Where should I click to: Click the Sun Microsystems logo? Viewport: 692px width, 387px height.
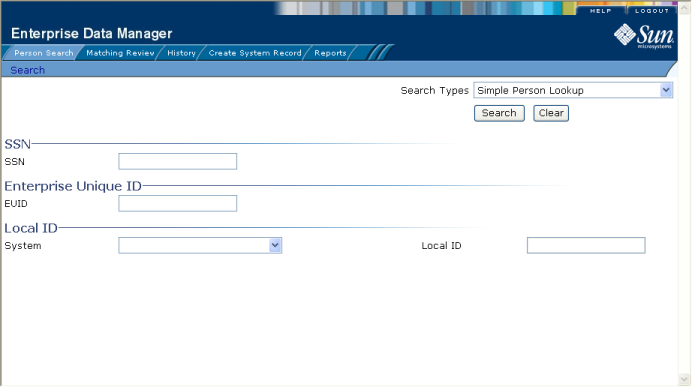pyautogui.click(x=644, y=36)
